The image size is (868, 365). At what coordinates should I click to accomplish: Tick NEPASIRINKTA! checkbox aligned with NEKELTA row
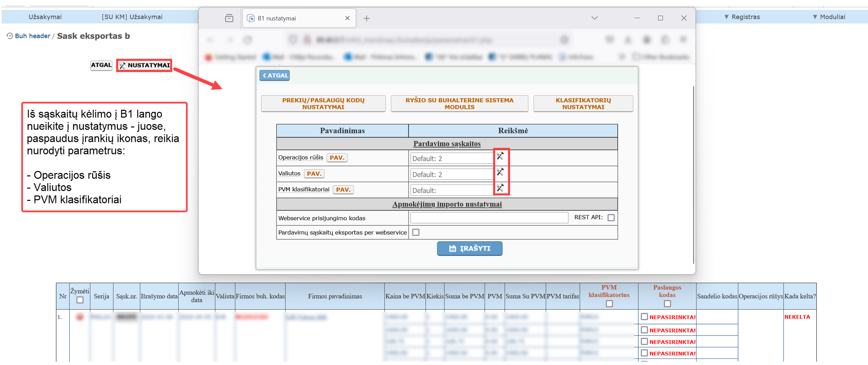tap(644, 317)
